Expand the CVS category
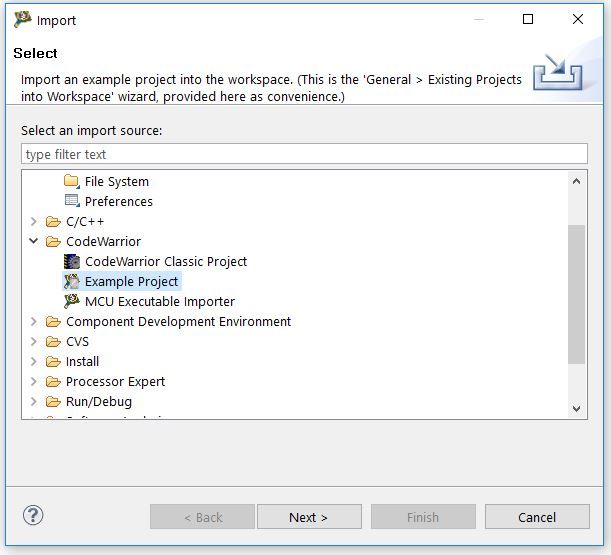Screen dimensions: 611x555 [x=34, y=341]
